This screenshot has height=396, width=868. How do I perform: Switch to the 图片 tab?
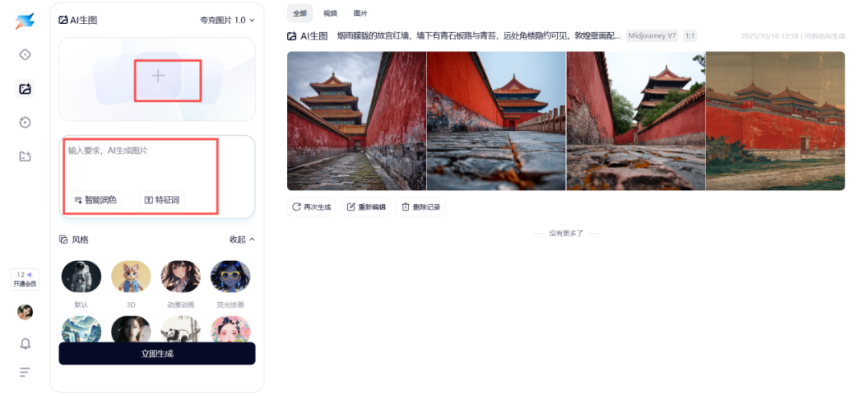click(360, 14)
